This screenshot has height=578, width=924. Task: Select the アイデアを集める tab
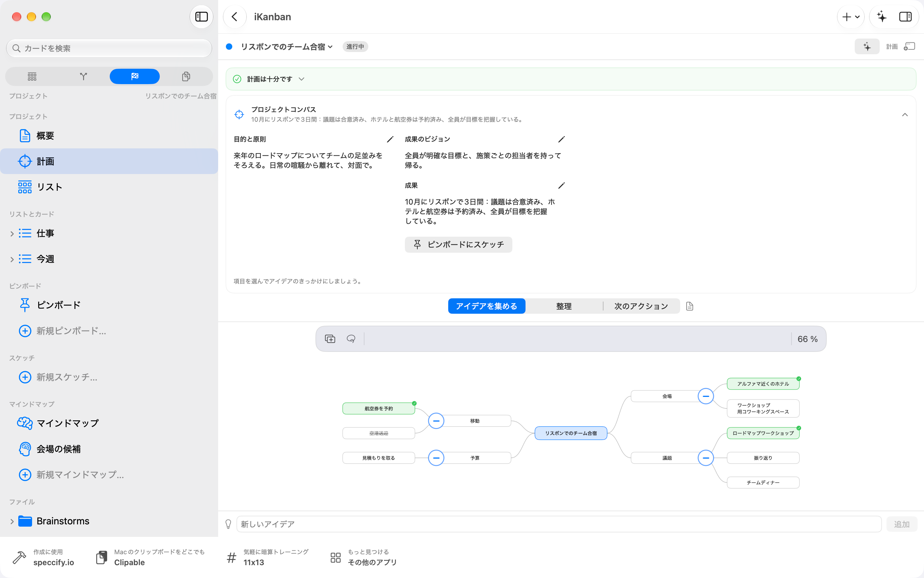pos(486,306)
